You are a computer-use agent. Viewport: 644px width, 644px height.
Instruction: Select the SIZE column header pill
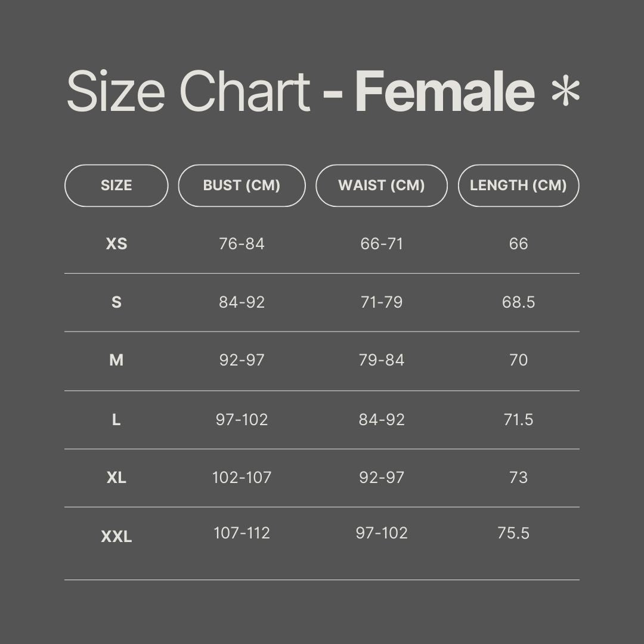point(116,185)
